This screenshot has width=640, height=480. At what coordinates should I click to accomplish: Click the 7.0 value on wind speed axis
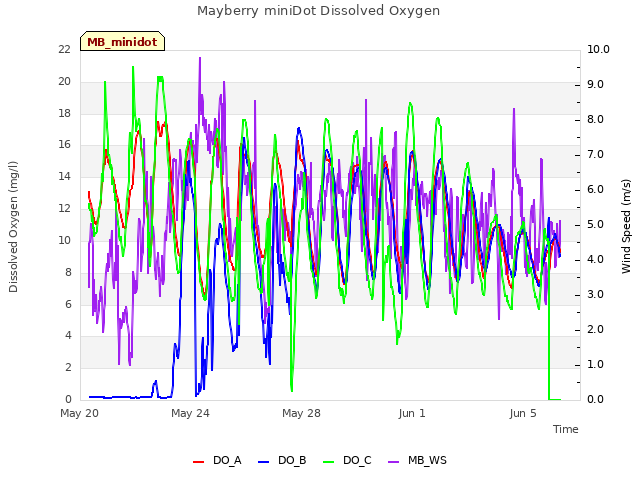(x=595, y=154)
